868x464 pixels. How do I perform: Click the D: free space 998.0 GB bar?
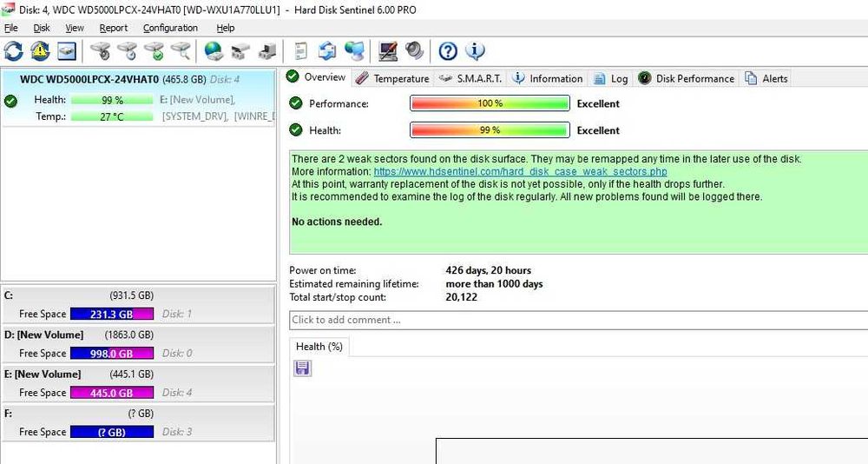pyautogui.click(x=112, y=353)
